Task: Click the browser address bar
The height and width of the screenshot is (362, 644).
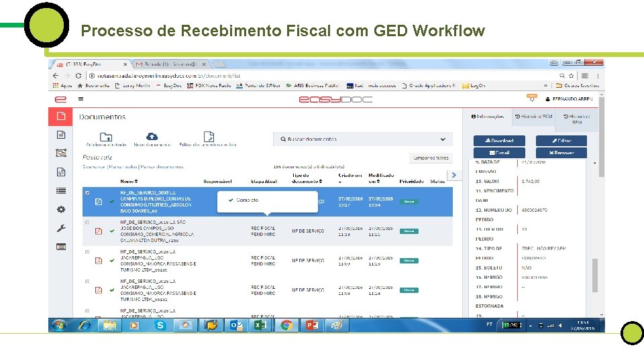Action: (x=321, y=76)
